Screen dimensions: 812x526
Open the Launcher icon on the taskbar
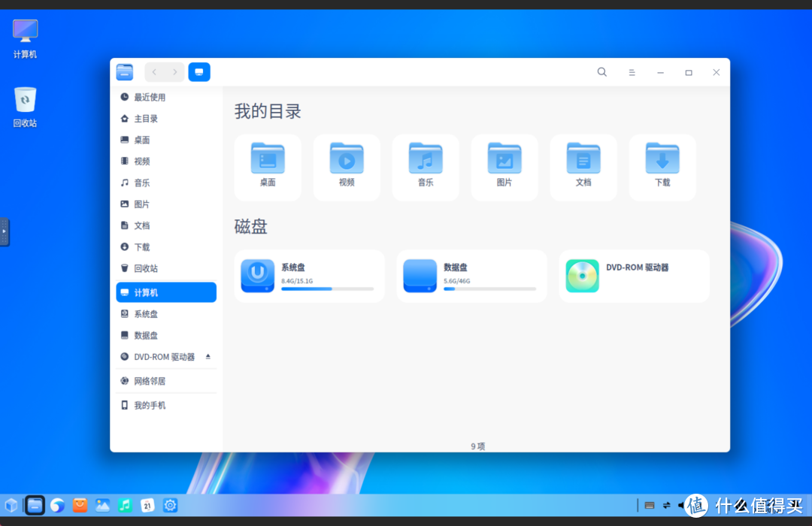(x=11, y=505)
